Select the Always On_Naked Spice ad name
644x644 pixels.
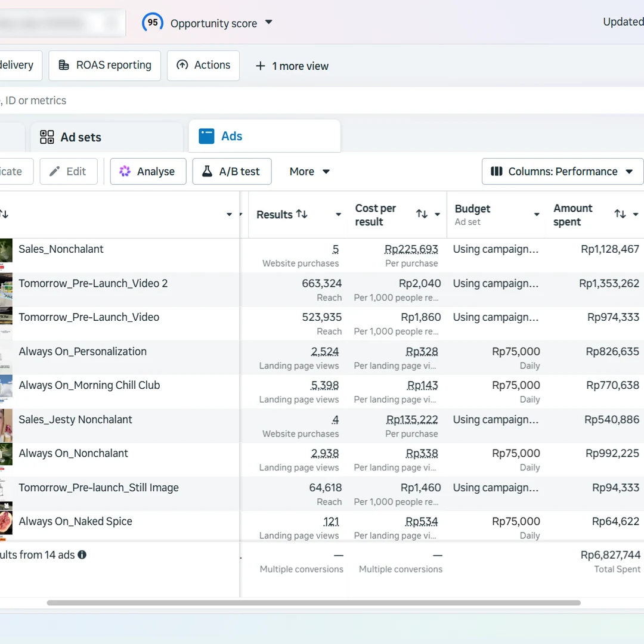click(x=75, y=522)
